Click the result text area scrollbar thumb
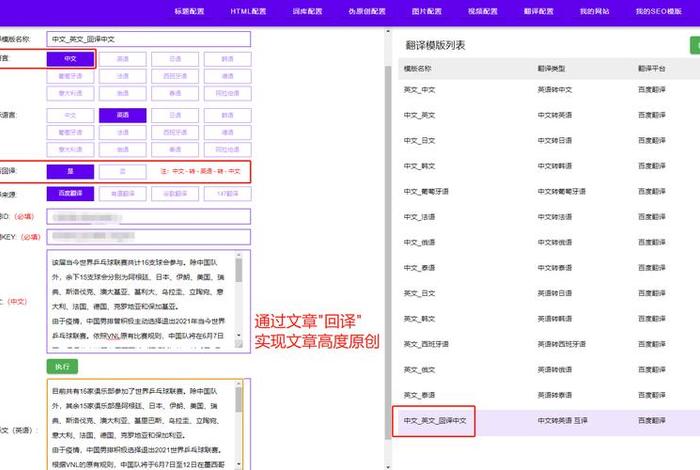Screen dimensions: 700x470 tap(239, 399)
